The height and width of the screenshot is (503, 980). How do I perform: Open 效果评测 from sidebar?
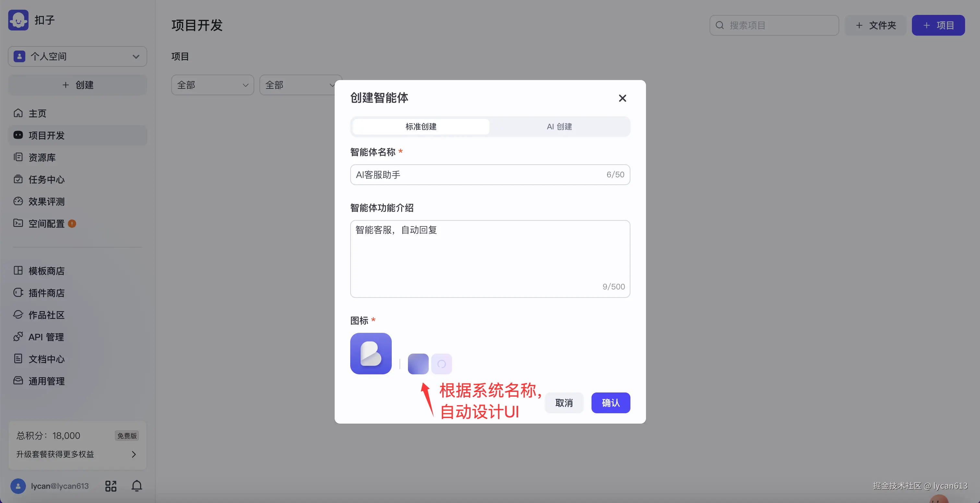46,202
